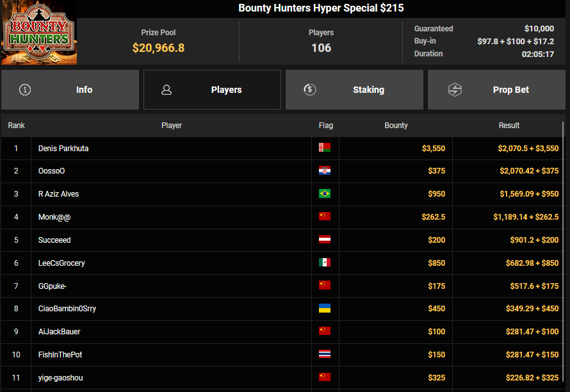Sort by the Bounty column header
The image size is (570, 392).
[x=396, y=126]
